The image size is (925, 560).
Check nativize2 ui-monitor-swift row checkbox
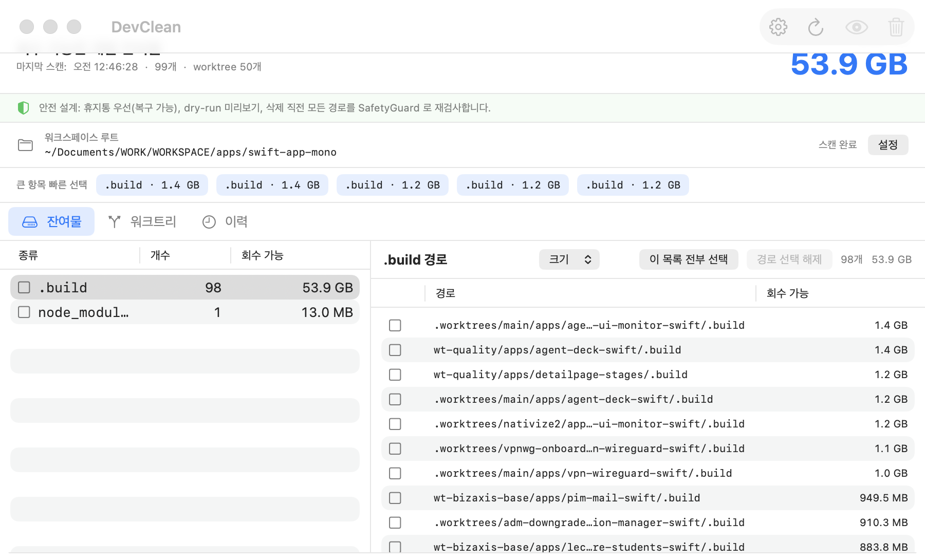click(x=395, y=424)
